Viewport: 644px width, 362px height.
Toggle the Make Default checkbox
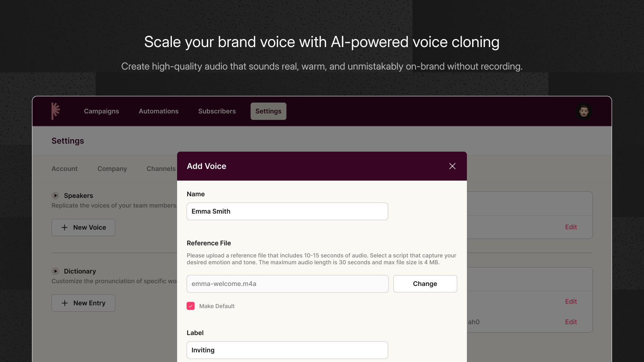click(191, 306)
